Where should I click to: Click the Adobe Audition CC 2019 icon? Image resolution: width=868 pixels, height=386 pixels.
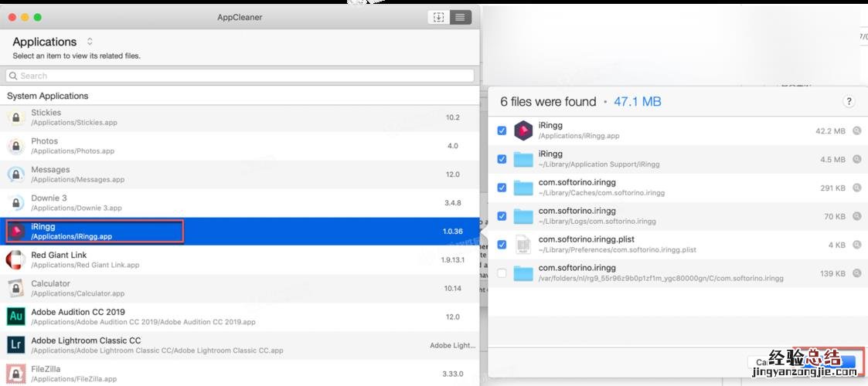click(x=16, y=317)
